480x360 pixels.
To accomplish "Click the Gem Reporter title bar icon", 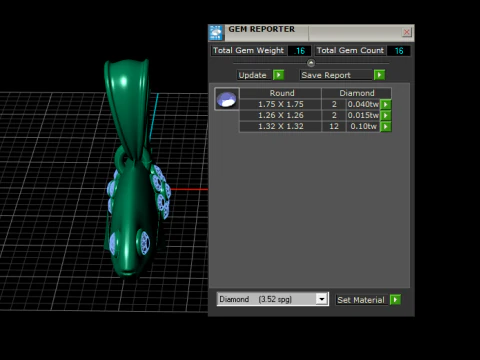I will [216, 33].
